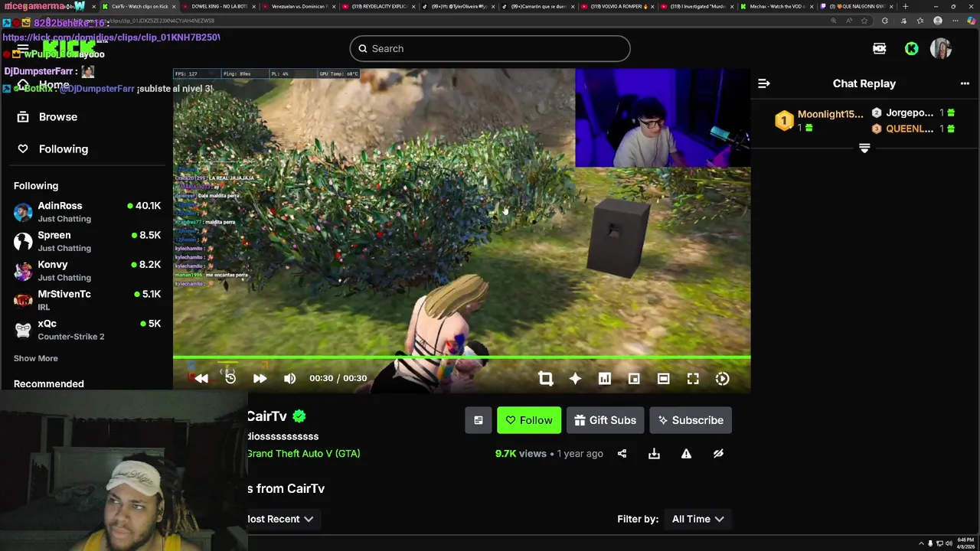This screenshot has width=980, height=551.
Task: Open AdinRoss channel from Following list
Action: (x=87, y=211)
